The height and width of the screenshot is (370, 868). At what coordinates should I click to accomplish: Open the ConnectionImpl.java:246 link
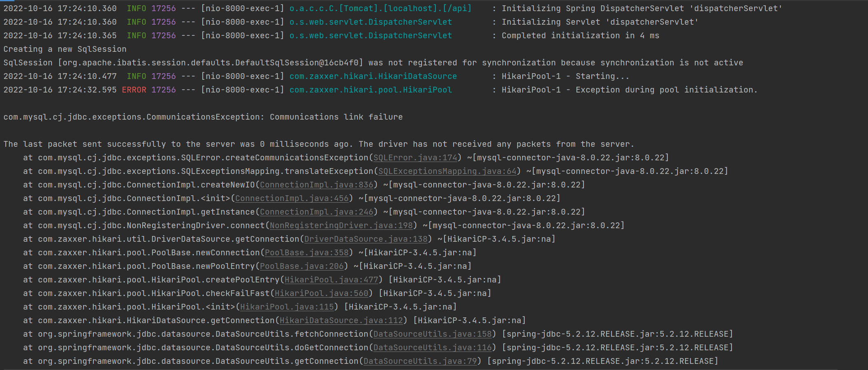click(317, 212)
